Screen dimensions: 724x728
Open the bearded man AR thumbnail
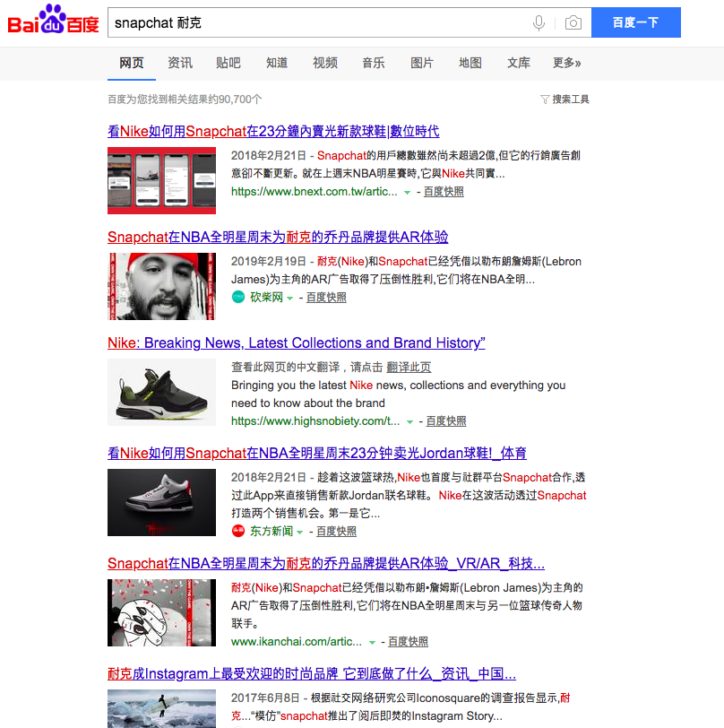tap(161, 287)
